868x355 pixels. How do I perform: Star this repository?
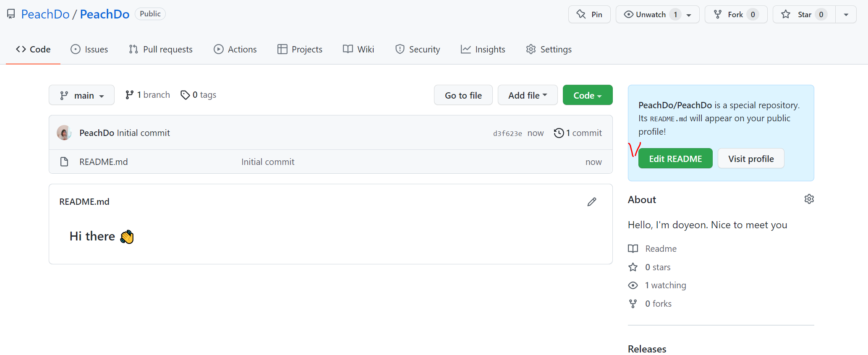[x=804, y=14]
